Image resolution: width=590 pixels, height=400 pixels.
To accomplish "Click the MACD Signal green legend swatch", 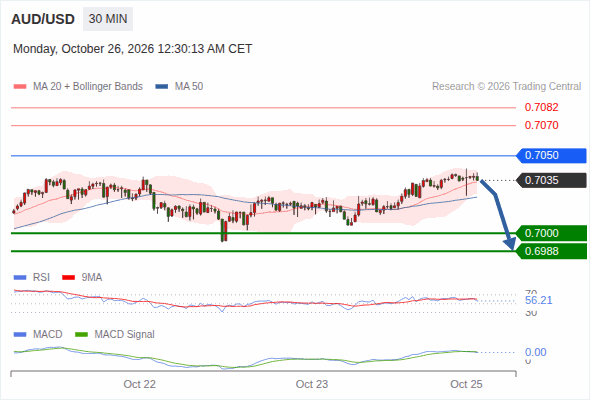I will [81, 335].
